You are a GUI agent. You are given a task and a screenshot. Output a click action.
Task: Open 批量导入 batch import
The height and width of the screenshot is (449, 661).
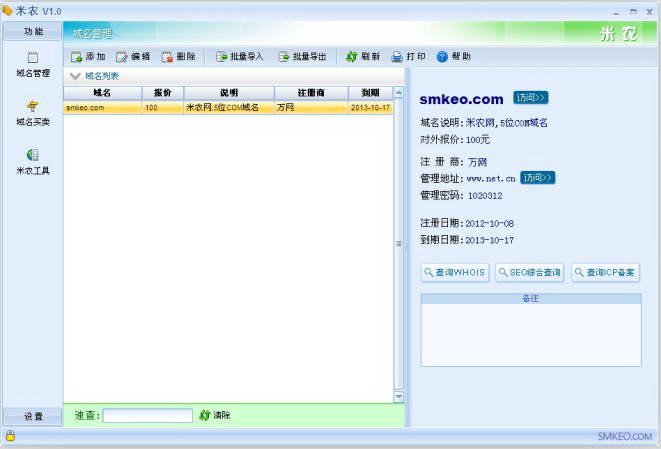point(239,56)
